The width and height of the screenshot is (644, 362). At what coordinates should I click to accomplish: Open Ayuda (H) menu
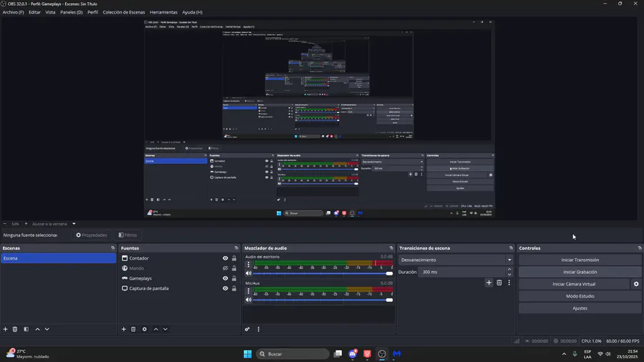[192, 12]
